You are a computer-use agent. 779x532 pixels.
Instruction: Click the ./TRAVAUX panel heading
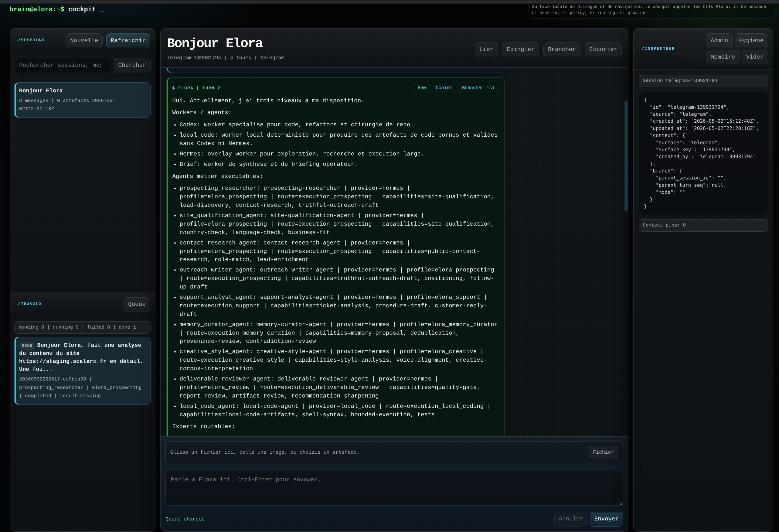pos(29,304)
